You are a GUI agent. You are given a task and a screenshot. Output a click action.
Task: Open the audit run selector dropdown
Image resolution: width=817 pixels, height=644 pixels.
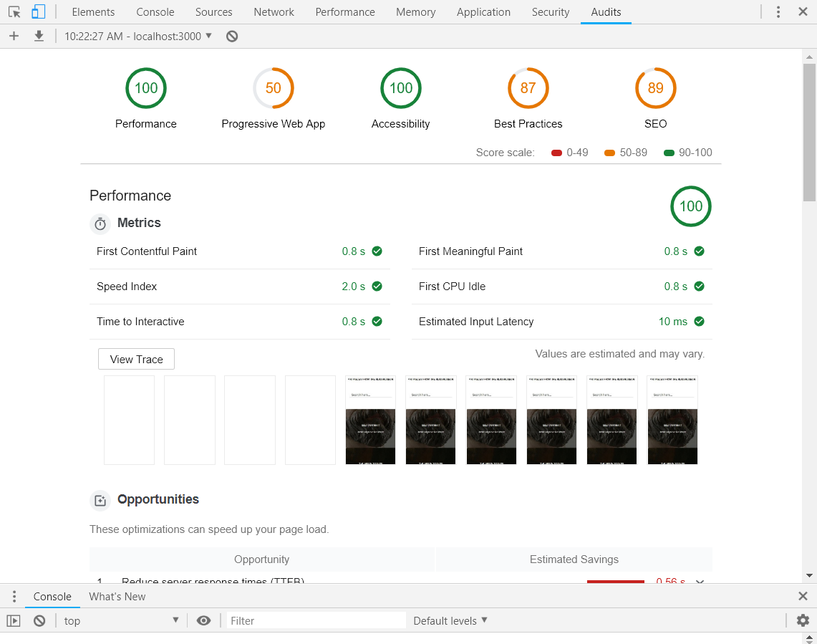tap(138, 36)
